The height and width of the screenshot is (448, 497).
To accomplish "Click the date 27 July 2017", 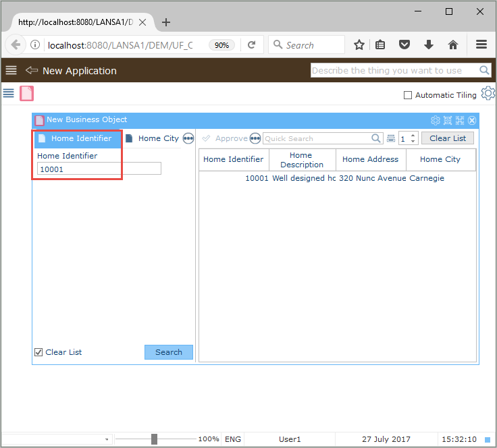I will click(x=386, y=439).
